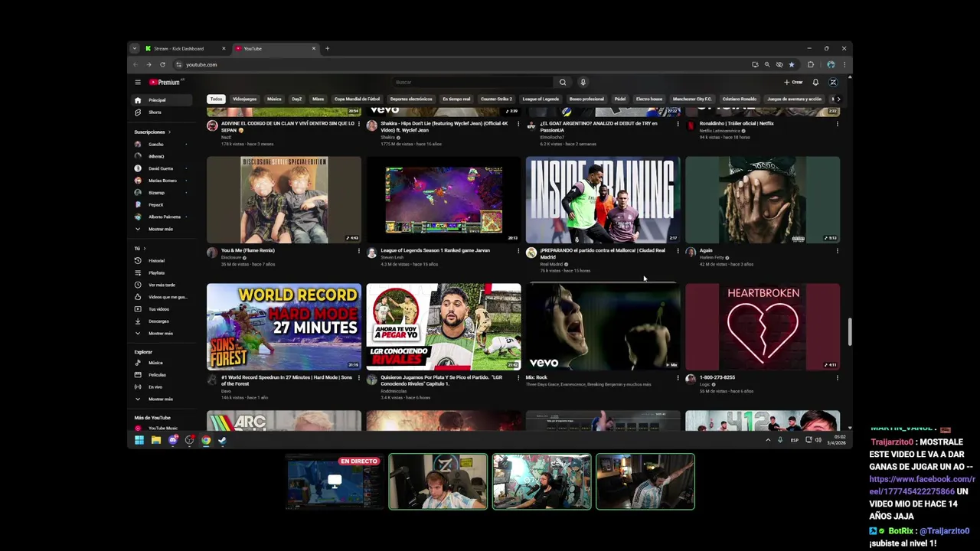Open the YouTube hamburger guide menu

click(x=138, y=82)
